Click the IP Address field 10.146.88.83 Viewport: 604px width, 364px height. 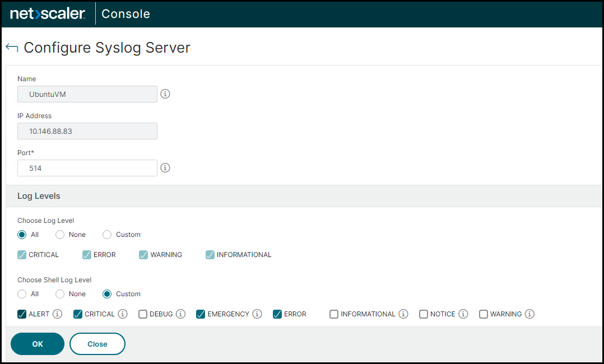87,131
